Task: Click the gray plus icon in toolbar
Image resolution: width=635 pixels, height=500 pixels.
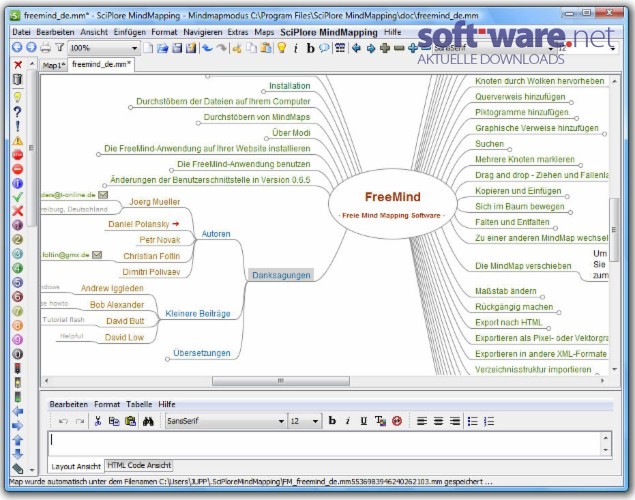Action: (x=385, y=48)
